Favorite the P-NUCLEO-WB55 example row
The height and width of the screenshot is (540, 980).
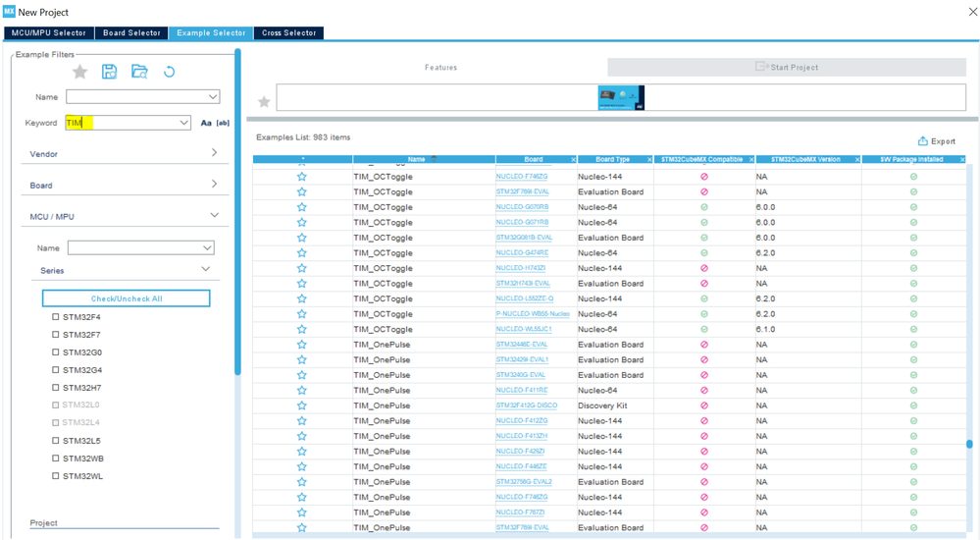[302, 314]
